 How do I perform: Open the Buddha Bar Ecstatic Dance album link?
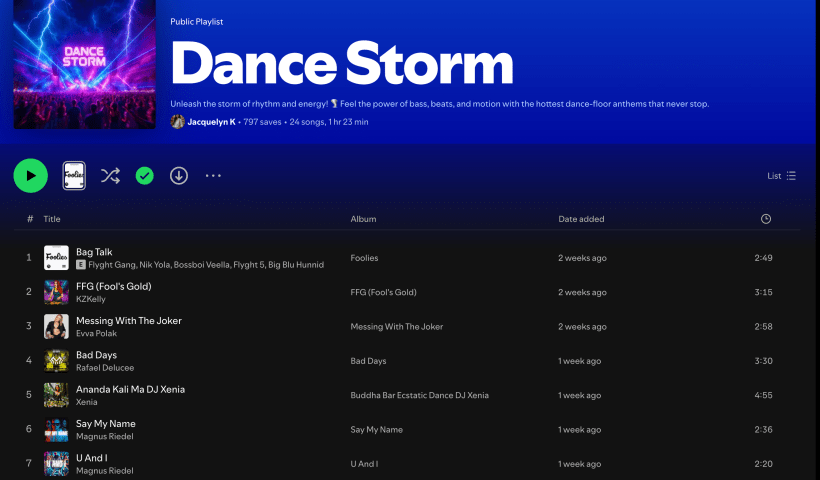[419, 395]
